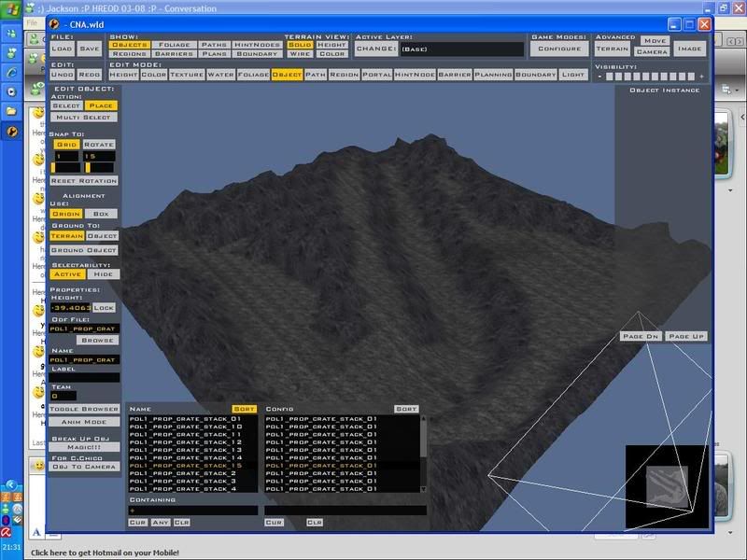Toggle Paths in Show options

click(214, 45)
